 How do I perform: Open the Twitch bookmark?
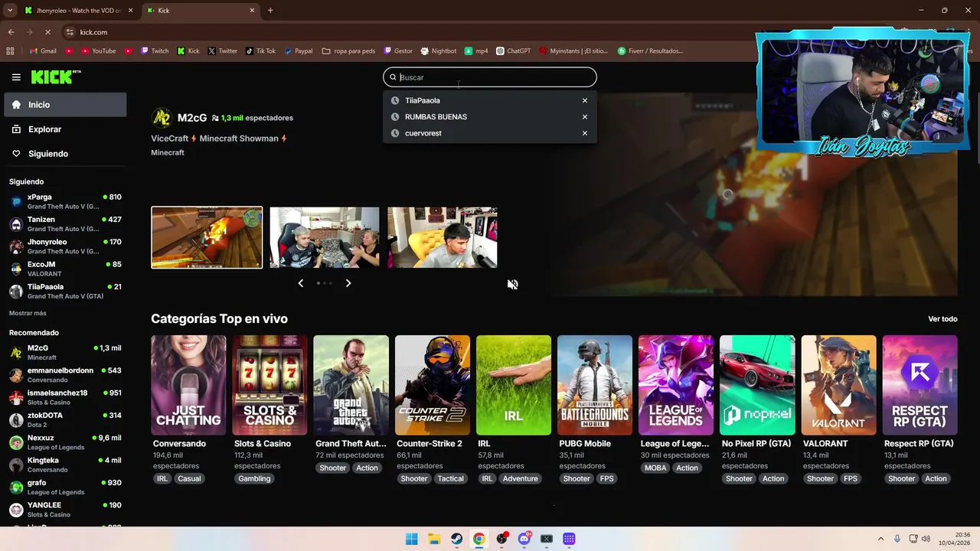[155, 51]
